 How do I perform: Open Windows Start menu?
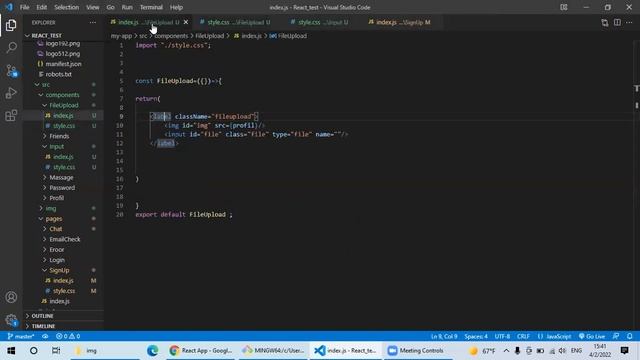click(x=11, y=351)
